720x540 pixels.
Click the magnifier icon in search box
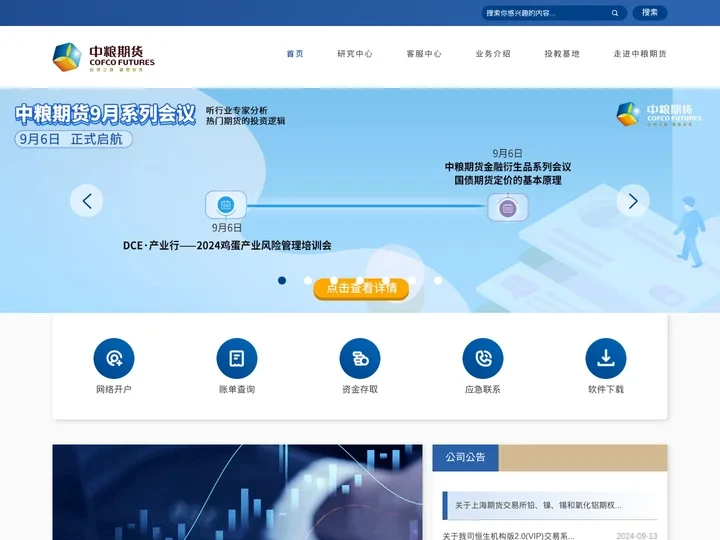click(615, 13)
